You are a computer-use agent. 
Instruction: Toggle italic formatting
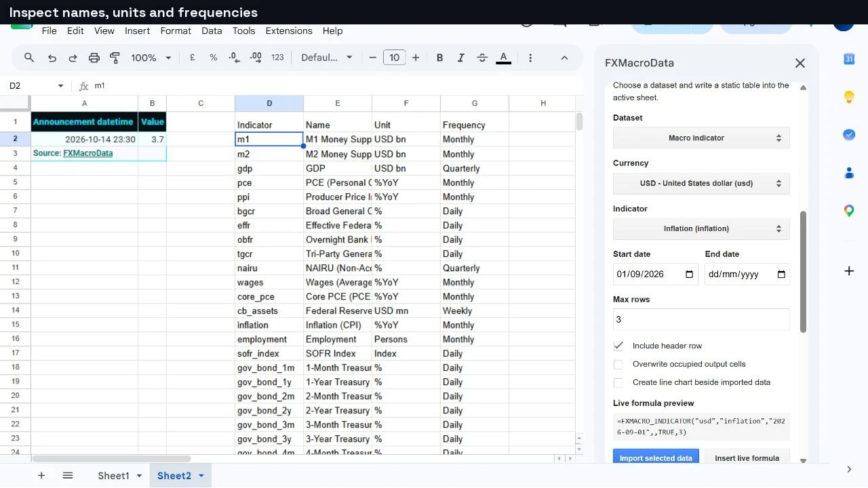point(461,58)
